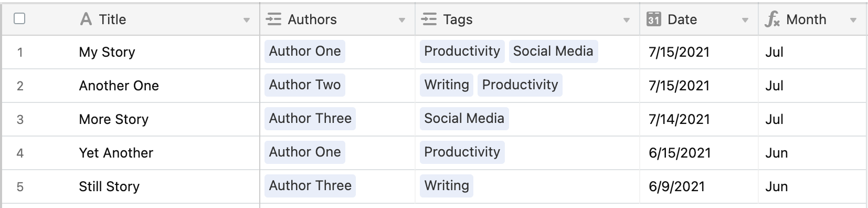Screen dimensions: 868x208
Task: Click the calendar icon beside Date
Action: point(653,19)
